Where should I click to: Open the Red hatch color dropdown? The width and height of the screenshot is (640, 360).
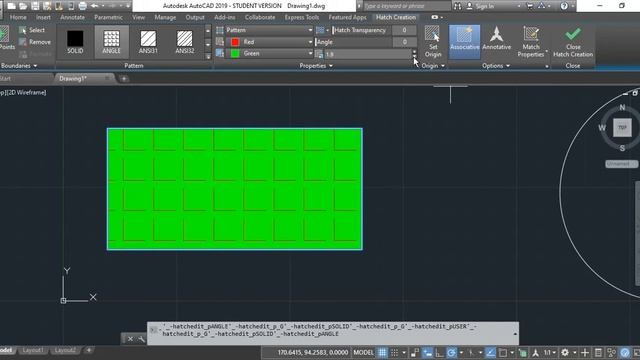(x=269, y=42)
